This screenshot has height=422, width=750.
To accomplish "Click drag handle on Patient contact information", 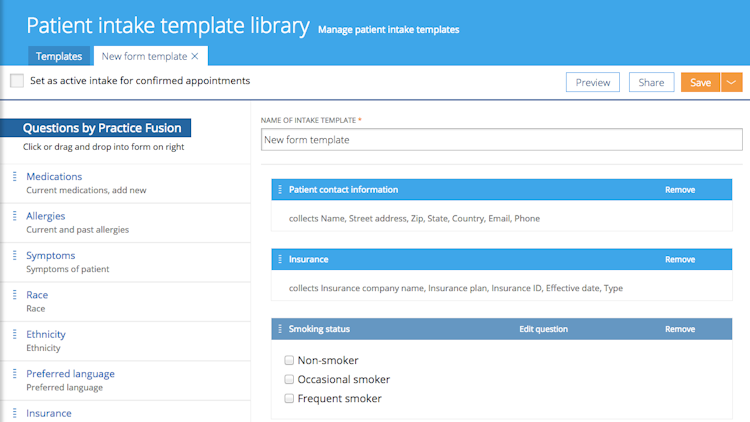I will pyautogui.click(x=279, y=190).
